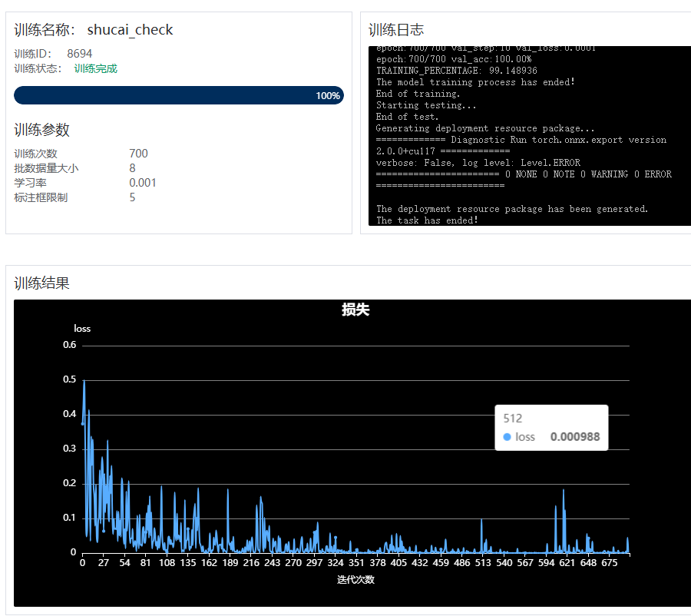Screen dimensions: 691x616
Task: Select log line "The task has ended!"
Action: tap(427, 220)
